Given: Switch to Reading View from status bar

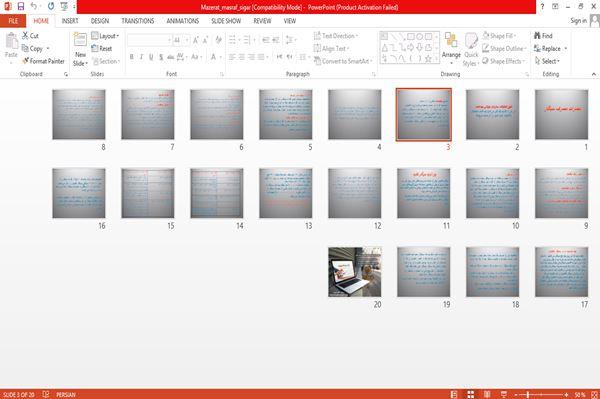Looking at the screenshot, I should (487, 394).
